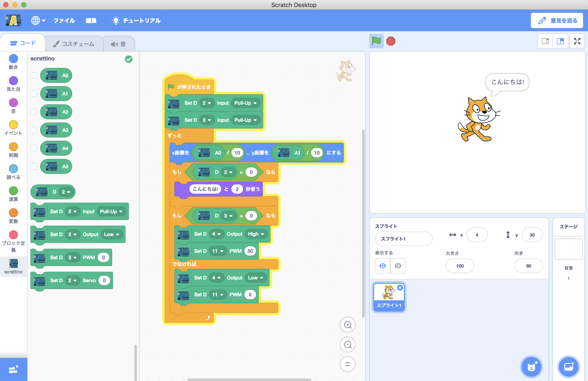Open the Pull-Up dropdown on Set D 3
This screenshot has width=588, height=381.
click(245, 120)
